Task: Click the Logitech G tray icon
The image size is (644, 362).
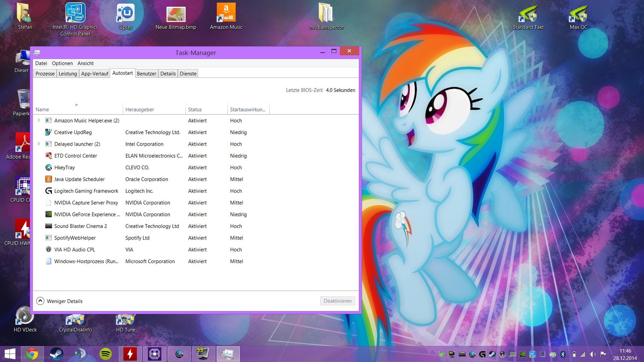Action: [482, 354]
